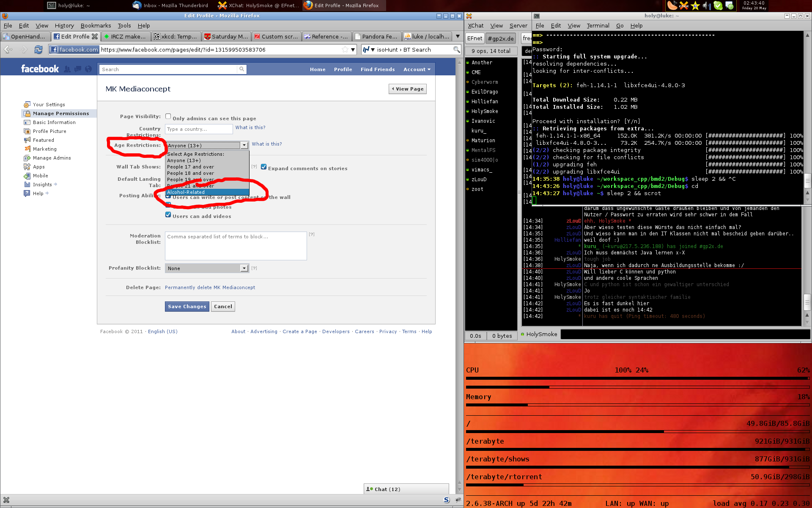Open the Terminal menu in terminal window
Image resolution: width=812 pixels, height=508 pixels.
(598, 26)
